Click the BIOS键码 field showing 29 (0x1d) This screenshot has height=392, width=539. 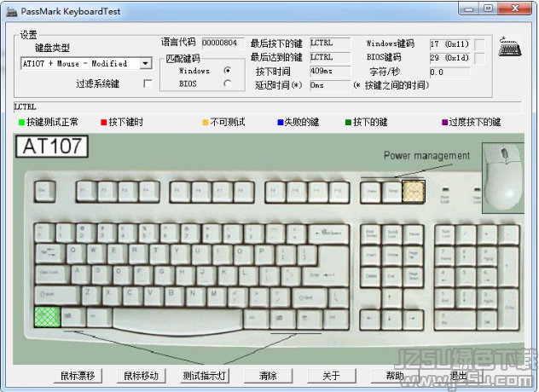click(x=449, y=58)
